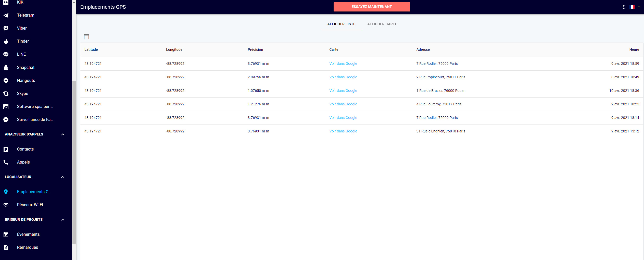Click the Heure column header
644x260 pixels.
634,50
